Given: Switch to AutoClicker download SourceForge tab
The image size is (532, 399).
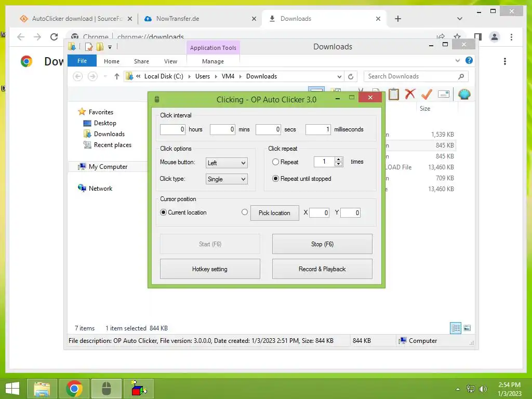Looking at the screenshot, I should [77, 19].
